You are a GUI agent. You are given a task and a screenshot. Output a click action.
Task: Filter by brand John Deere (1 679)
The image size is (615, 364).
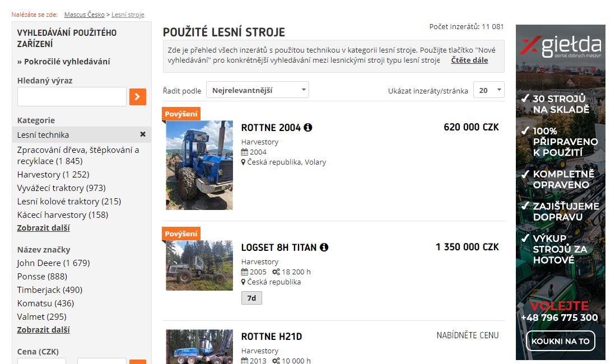54,263
